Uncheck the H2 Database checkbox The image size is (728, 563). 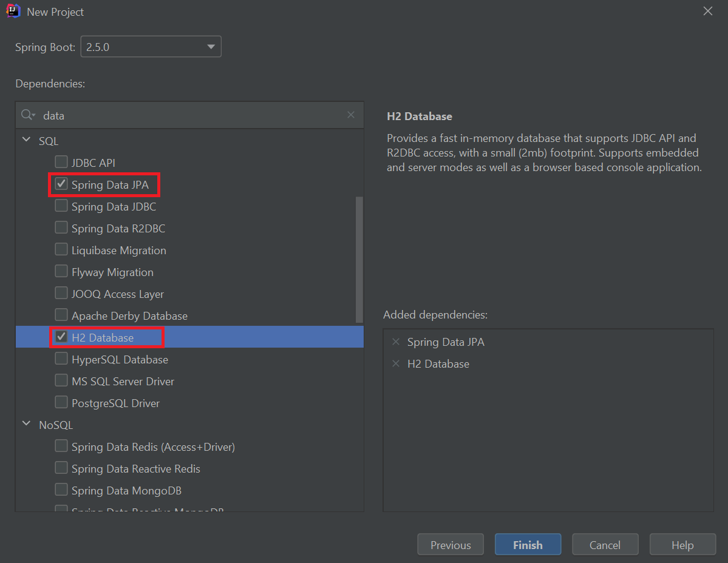tap(61, 337)
